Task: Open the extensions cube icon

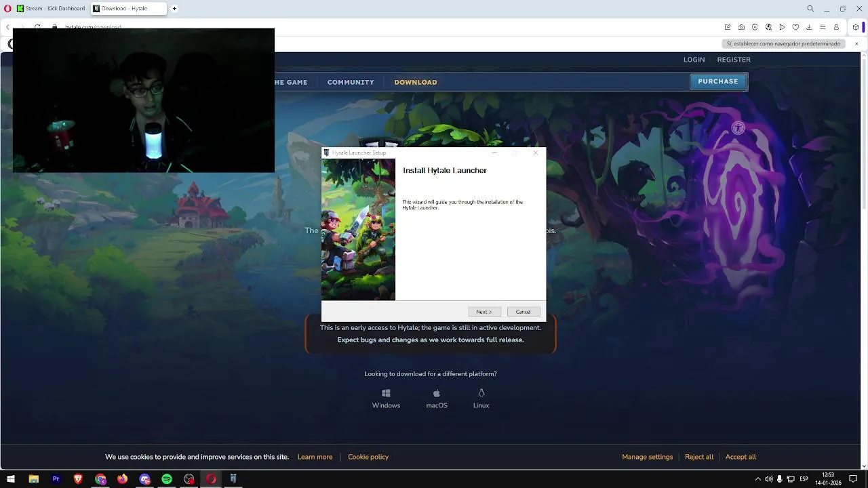Action: tap(856, 27)
